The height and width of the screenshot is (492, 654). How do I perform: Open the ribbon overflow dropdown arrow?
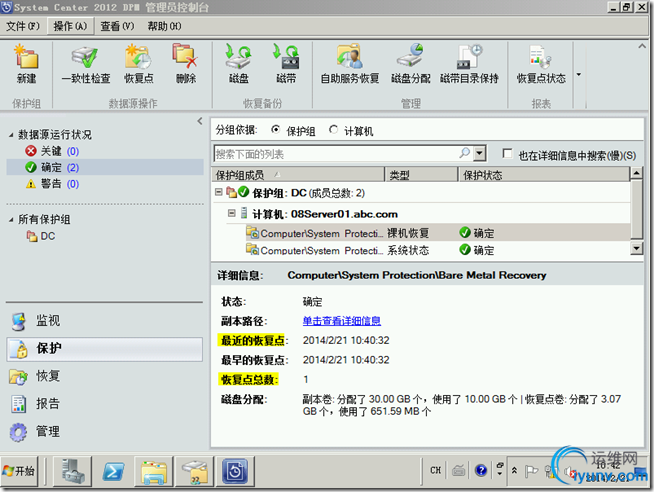579,75
